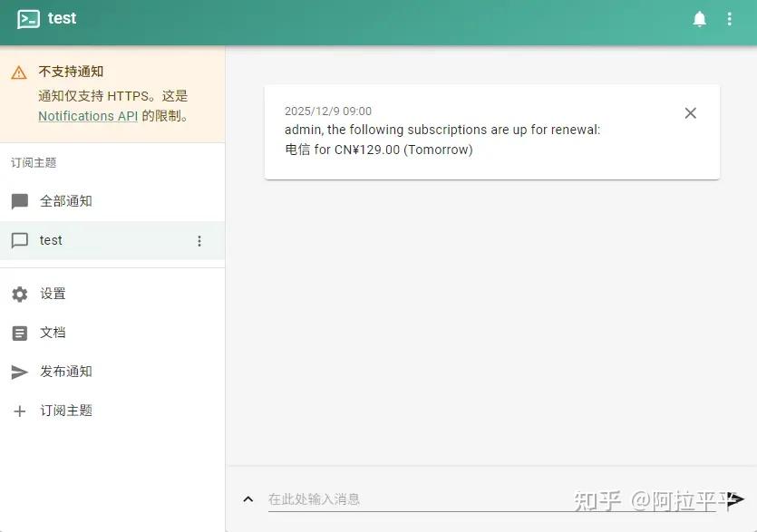Select the test topic in the sidebar
The height and width of the screenshot is (532, 757).
52,240
